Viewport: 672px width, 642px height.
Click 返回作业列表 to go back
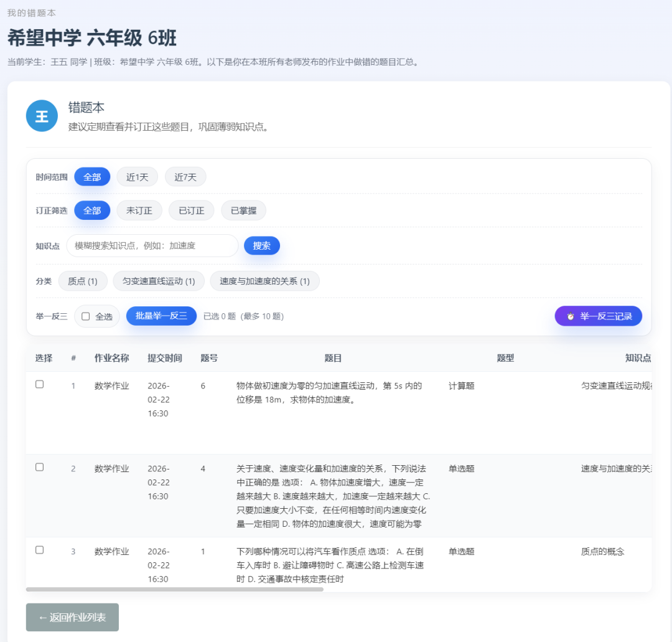pos(72,616)
